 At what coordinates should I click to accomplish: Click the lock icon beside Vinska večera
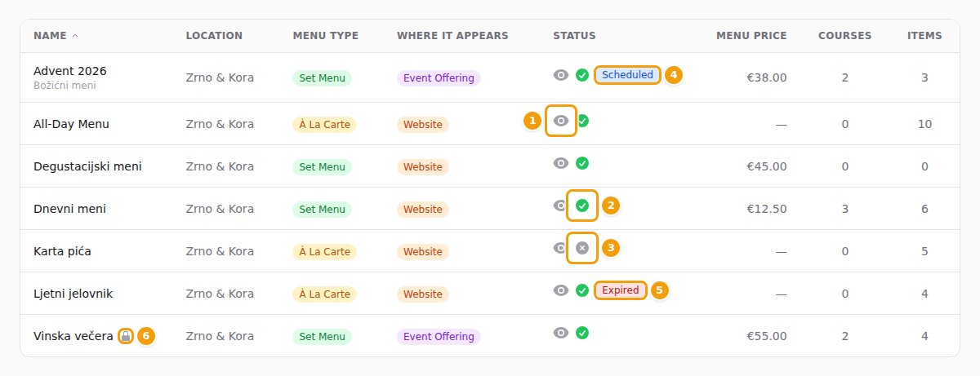click(x=125, y=336)
